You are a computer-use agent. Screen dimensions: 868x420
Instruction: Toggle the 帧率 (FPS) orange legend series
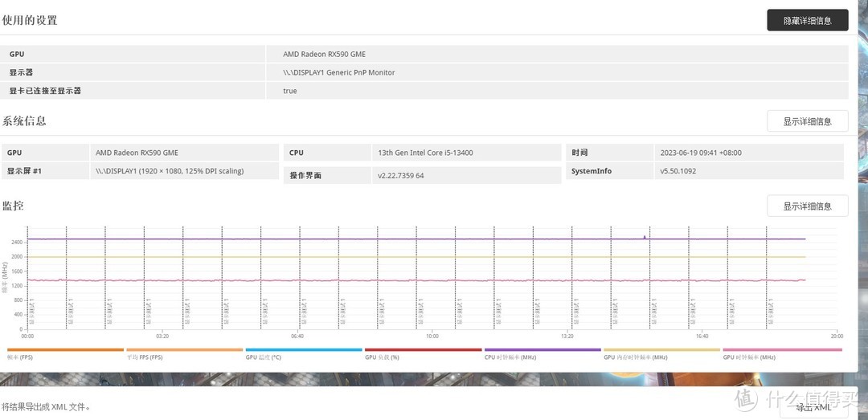tap(65, 350)
